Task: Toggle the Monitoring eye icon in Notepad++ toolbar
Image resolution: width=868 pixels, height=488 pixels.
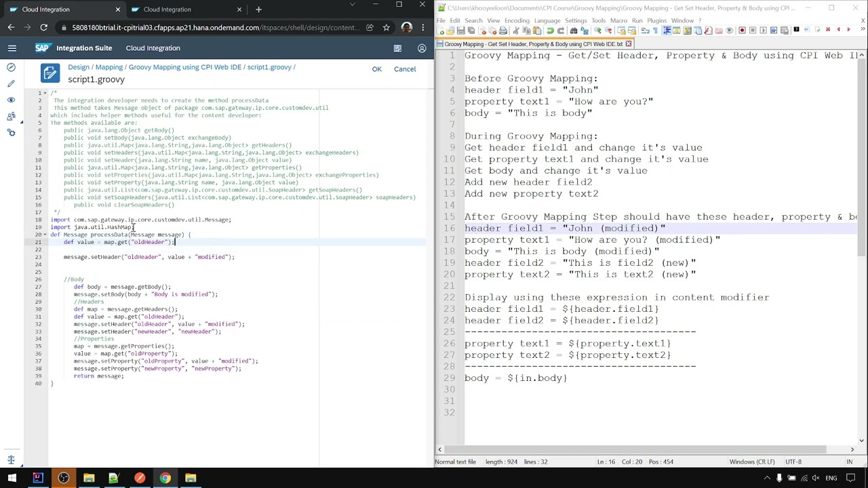Action: (729, 30)
